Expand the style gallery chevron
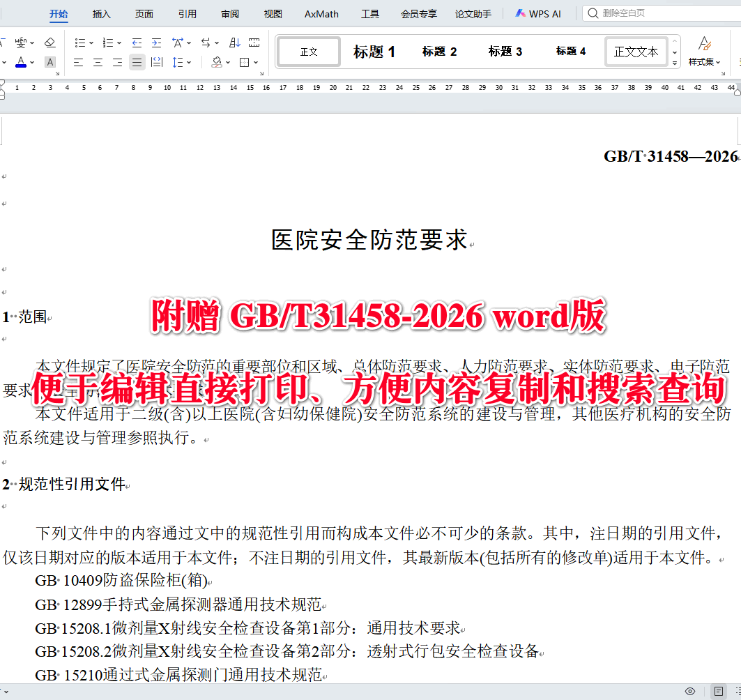Image resolution: width=741 pixels, height=700 pixels. [x=673, y=62]
